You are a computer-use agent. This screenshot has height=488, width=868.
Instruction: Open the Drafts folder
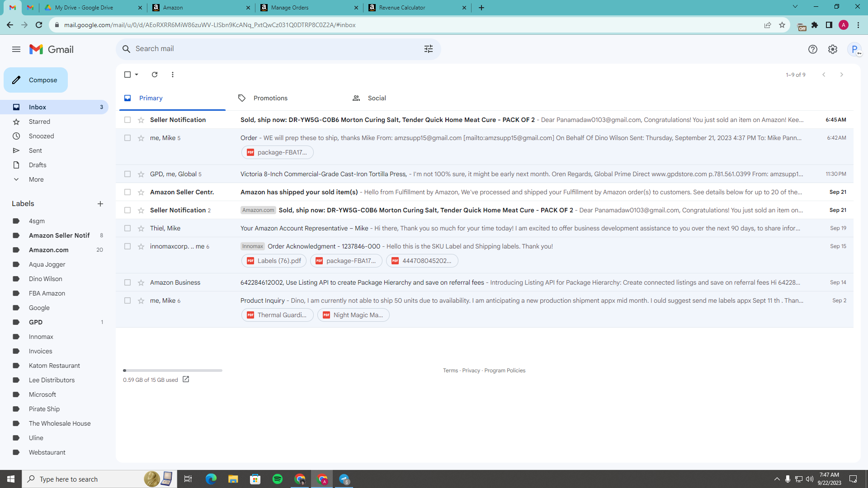tap(54, 165)
